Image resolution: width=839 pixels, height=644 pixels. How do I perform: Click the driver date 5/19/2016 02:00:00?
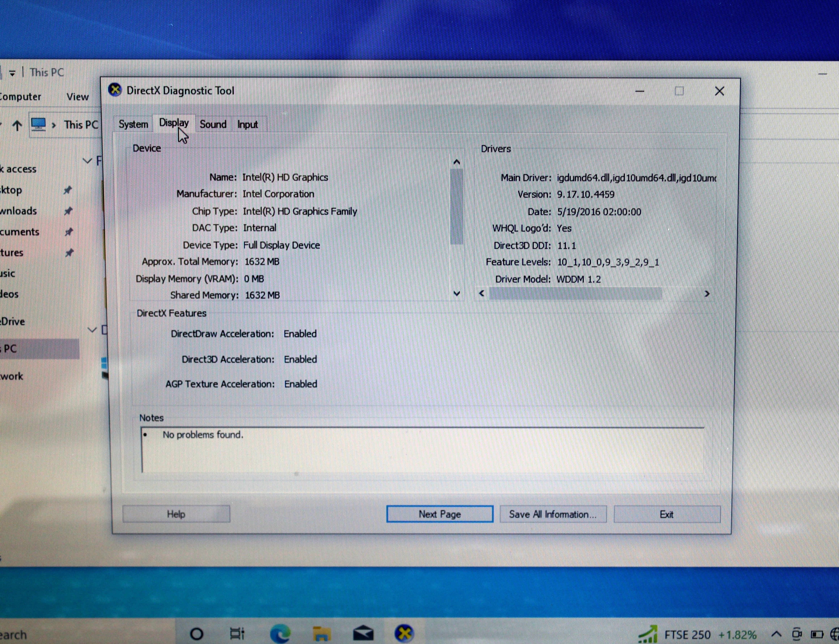coord(599,212)
